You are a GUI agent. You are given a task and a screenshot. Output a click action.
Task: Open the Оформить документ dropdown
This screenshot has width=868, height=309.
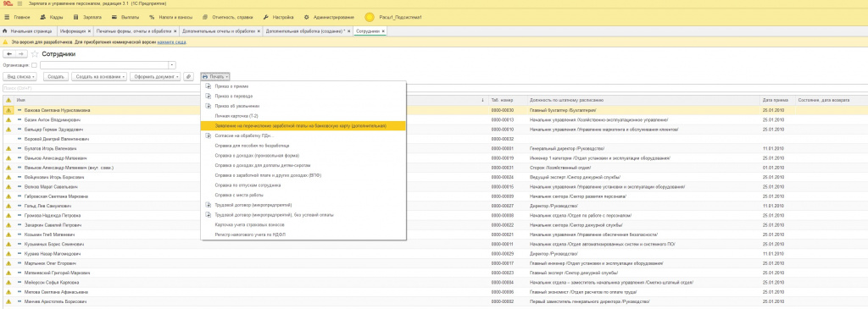coord(156,76)
